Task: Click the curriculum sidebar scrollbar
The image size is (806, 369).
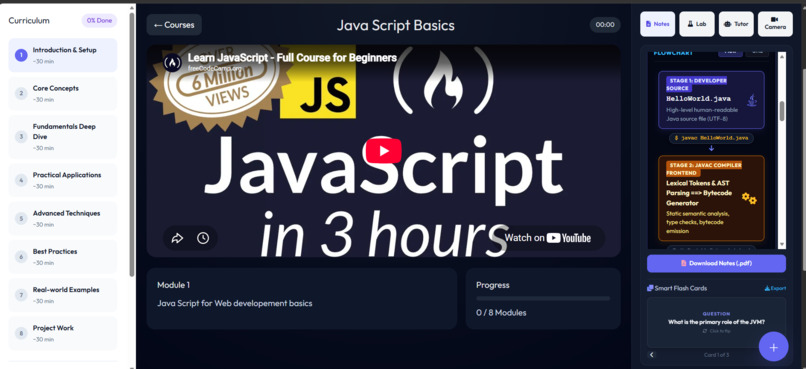Action: (132, 144)
